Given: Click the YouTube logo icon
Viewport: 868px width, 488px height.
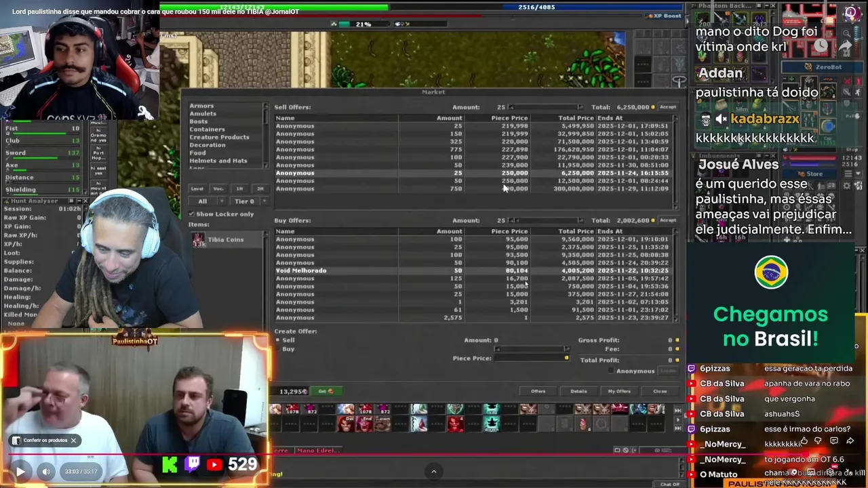Looking at the screenshot, I should pos(214,464).
